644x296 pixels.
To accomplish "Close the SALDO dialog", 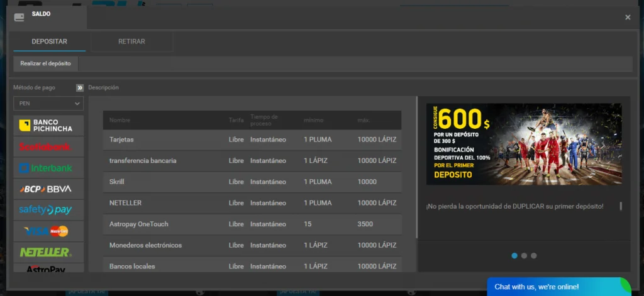I will [x=628, y=17].
